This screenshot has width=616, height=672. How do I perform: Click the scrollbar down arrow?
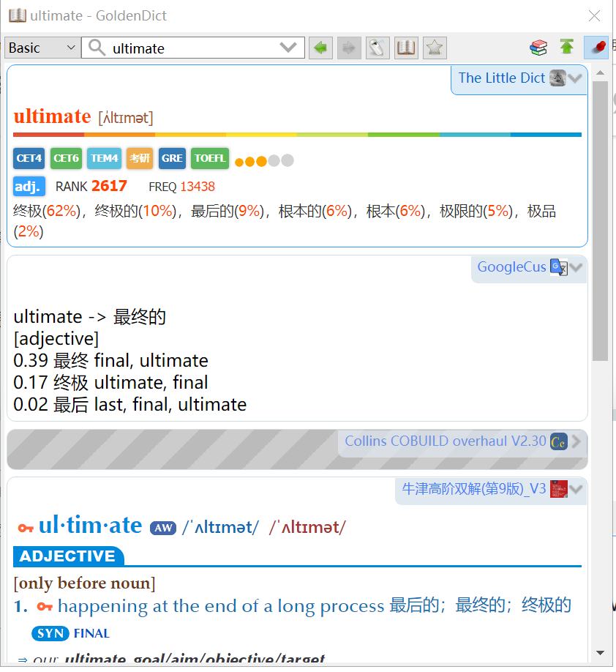pos(600,653)
